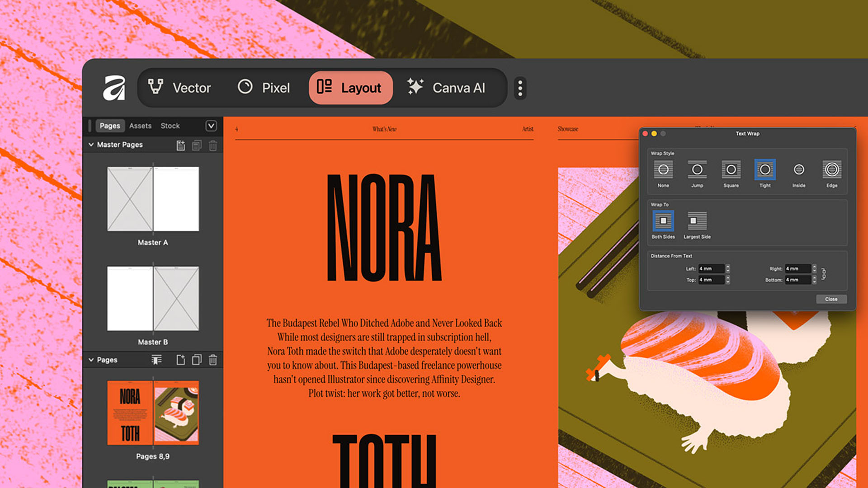Collapse the Pages section
The image size is (868, 488).
click(91, 360)
